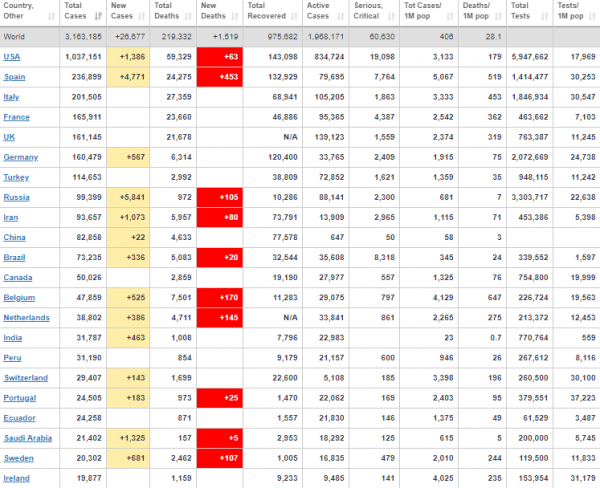Screen dimensions: 600x488
Task: Sort by Tot Cases/1M pop arrows
Action: coord(450,16)
